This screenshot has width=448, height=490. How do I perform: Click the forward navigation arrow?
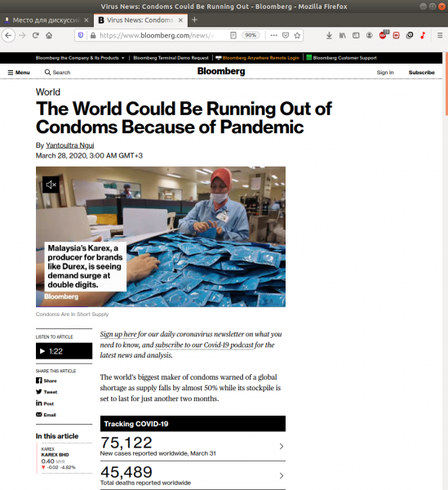pyautogui.click(x=22, y=35)
